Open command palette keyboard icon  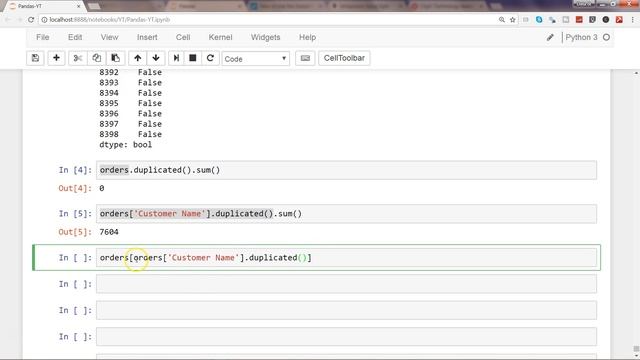click(x=305, y=58)
